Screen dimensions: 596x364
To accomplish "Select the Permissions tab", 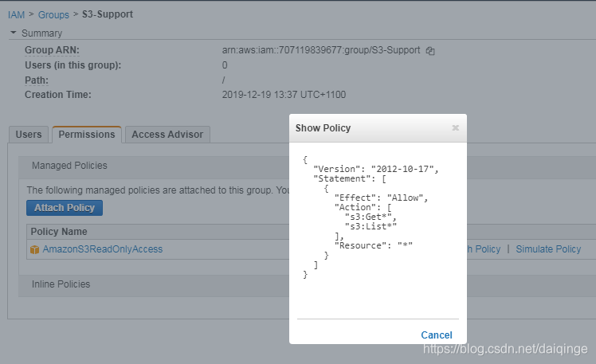I will coord(87,135).
